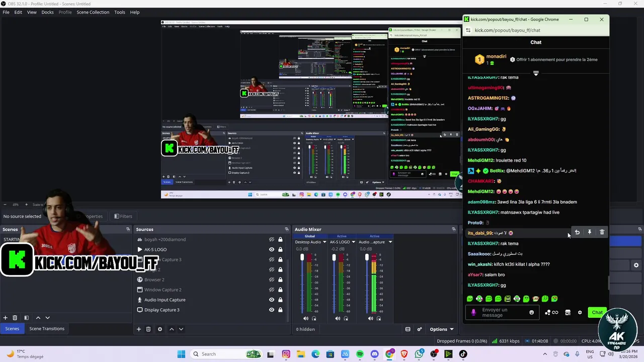Toggle visibility of boyah =200diamond source
This screenshot has height=362, width=644.
[x=272, y=239]
